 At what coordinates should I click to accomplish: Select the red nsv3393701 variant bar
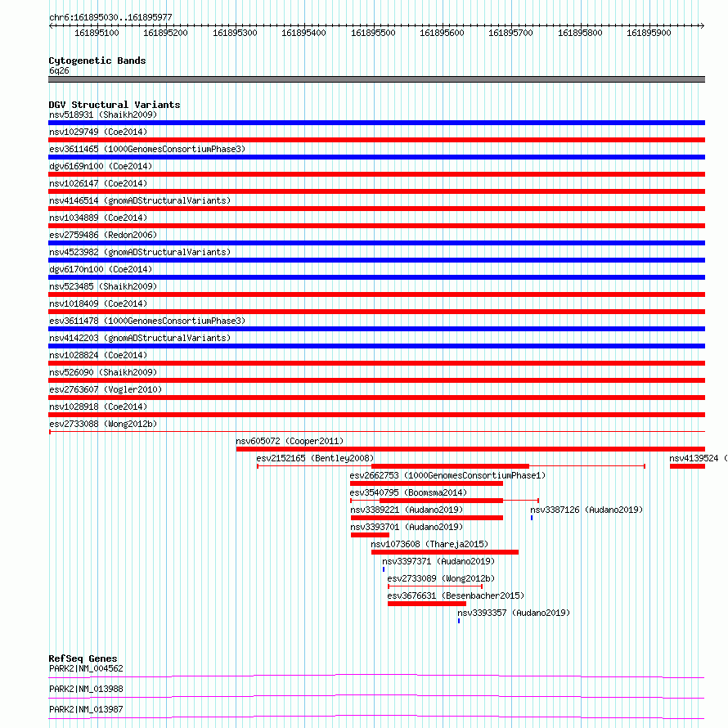[370, 535]
